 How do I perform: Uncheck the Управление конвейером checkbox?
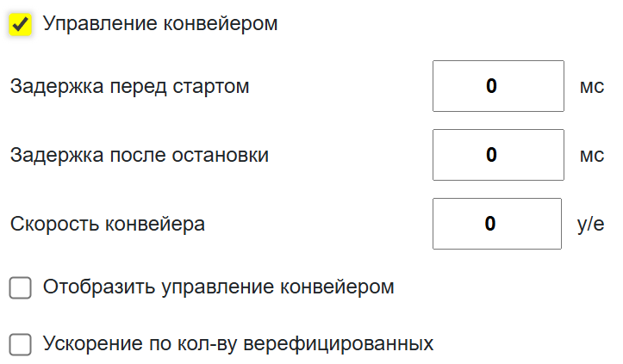21,25
